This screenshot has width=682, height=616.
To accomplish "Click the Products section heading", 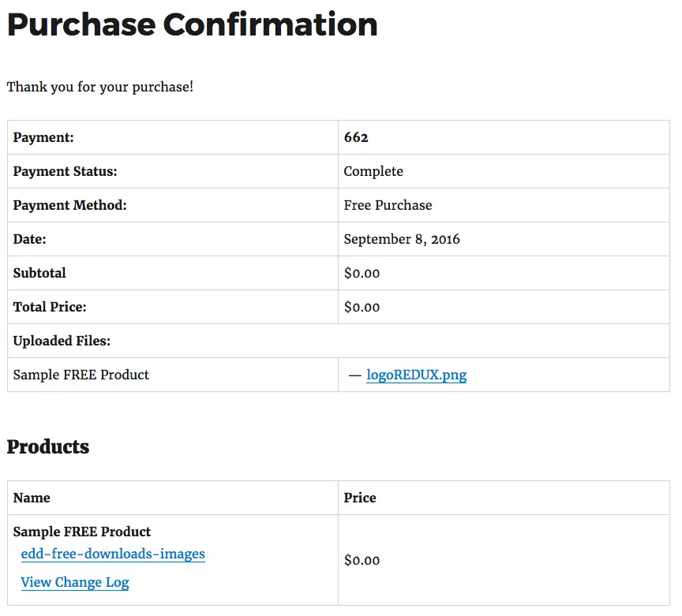I will [x=48, y=446].
